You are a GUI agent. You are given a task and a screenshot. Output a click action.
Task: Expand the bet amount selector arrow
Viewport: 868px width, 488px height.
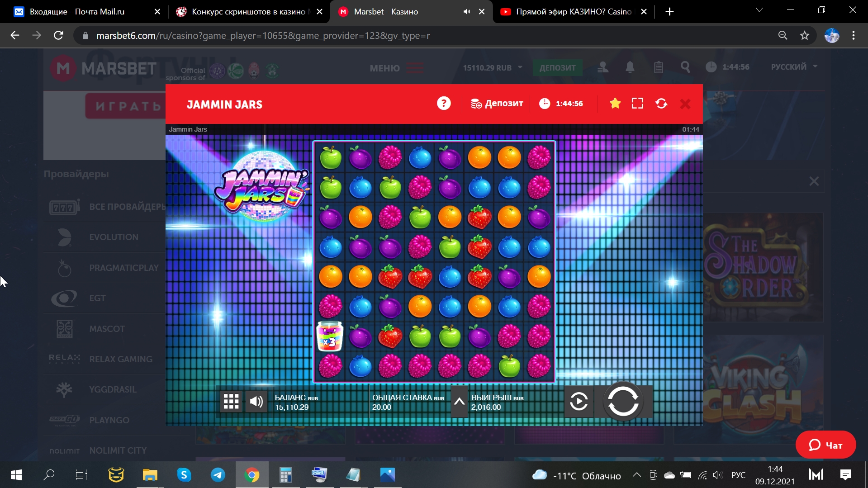[x=459, y=401]
